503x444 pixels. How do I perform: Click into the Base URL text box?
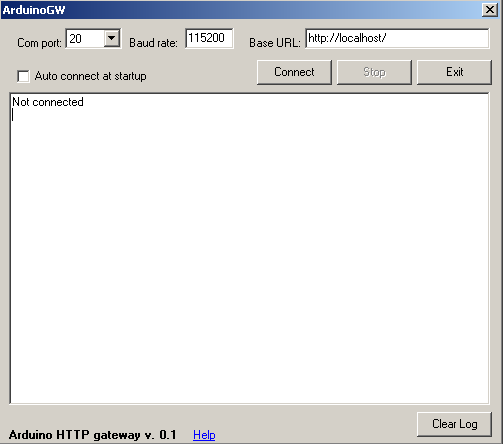(397, 39)
